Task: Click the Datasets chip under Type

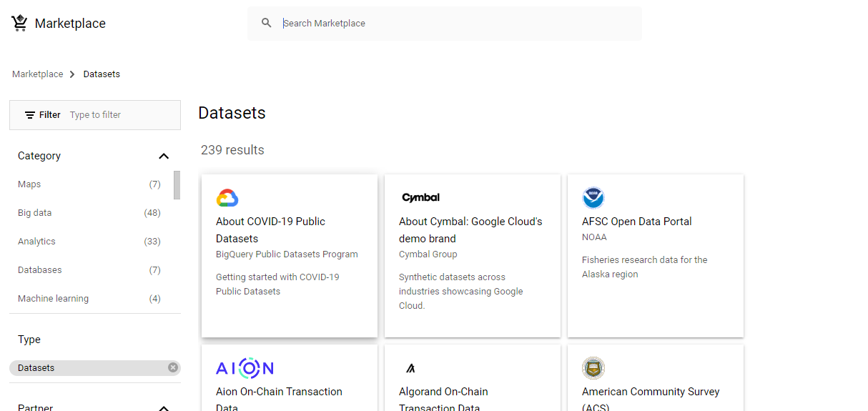Action: [x=95, y=367]
